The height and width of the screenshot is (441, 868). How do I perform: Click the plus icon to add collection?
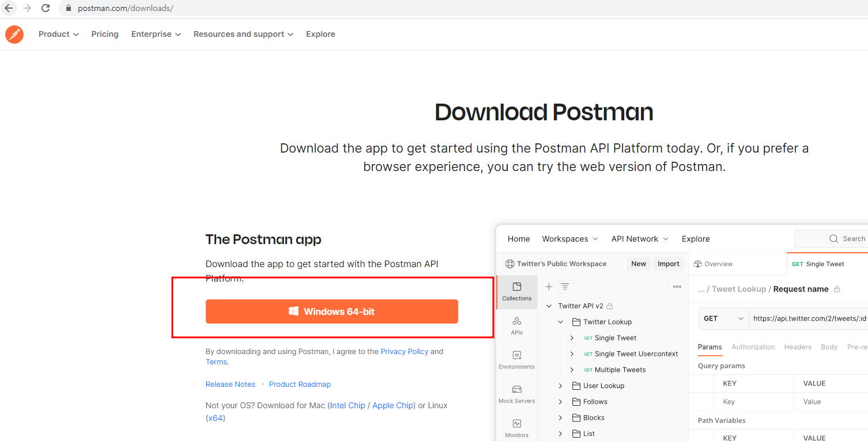(549, 287)
